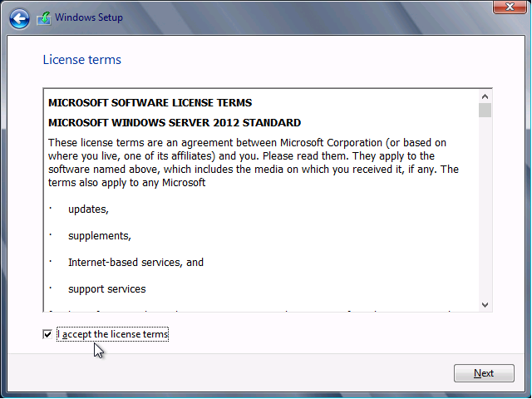The height and width of the screenshot is (399, 532).
Task: Click the "I accept the license terms" label
Action: (113, 334)
